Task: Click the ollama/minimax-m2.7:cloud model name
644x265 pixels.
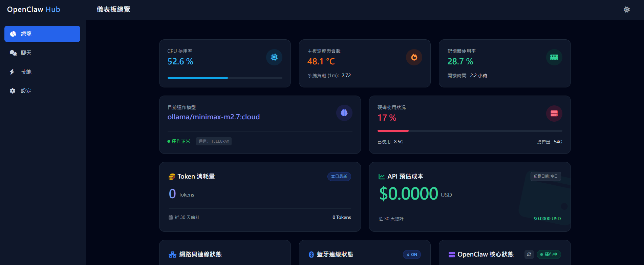Action: [x=214, y=117]
